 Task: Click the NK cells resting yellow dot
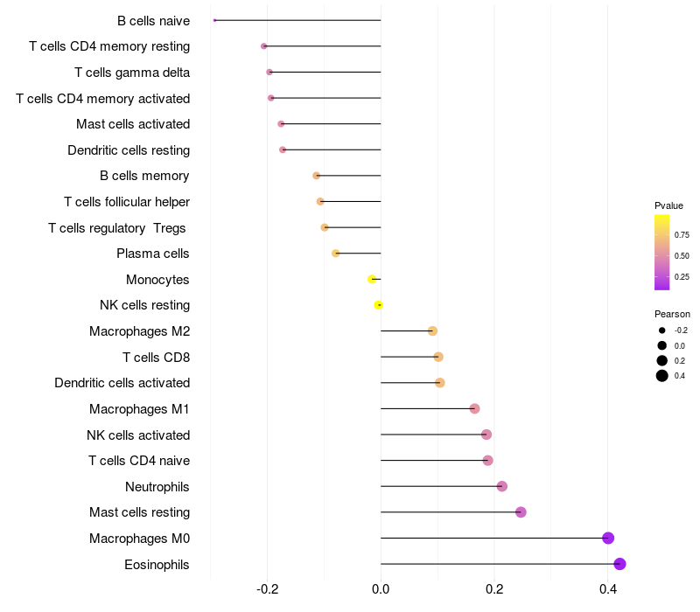[x=378, y=305]
